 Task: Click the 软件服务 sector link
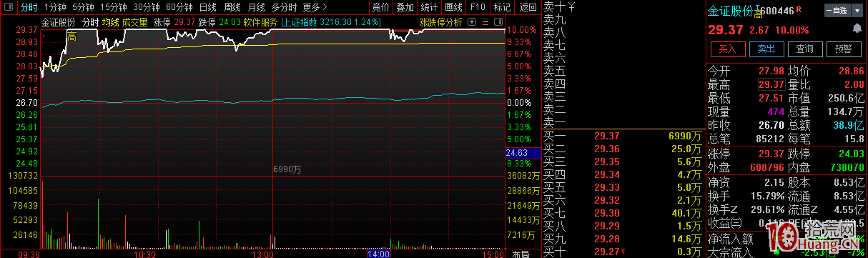[260, 22]
